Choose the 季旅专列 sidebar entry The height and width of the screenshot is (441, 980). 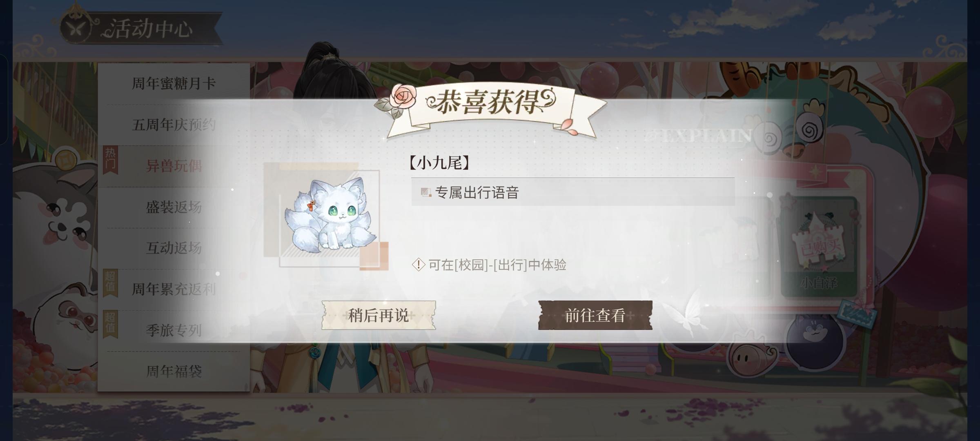tap(174, 330)
